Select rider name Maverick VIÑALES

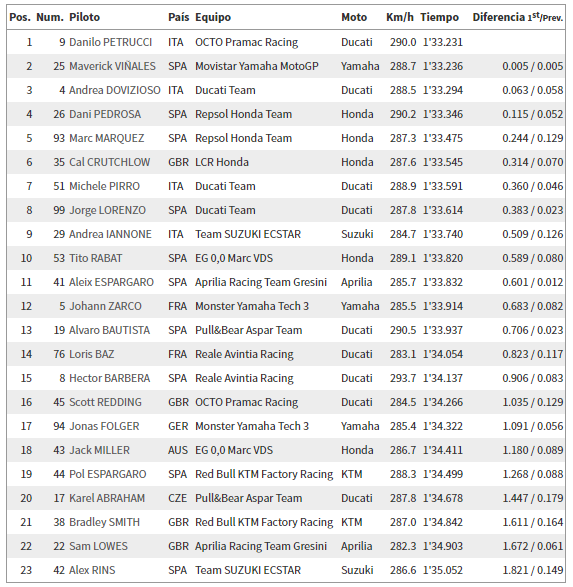coord(112,66)
